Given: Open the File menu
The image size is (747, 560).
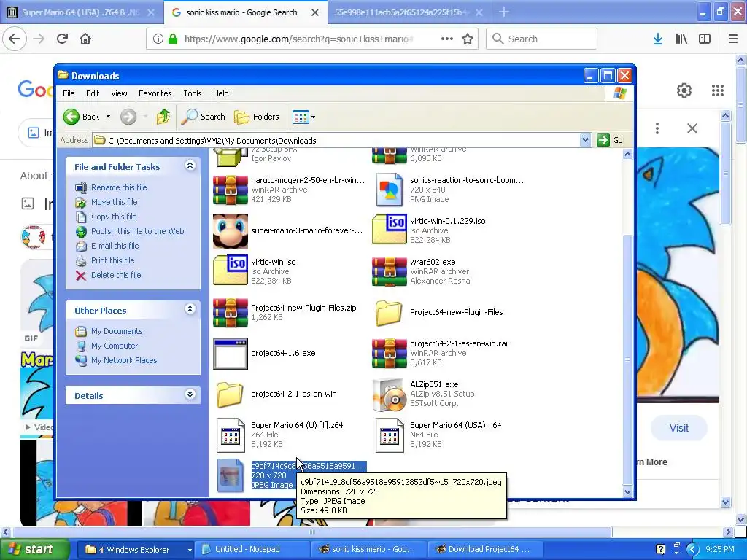Looking at the screenshot, I should click(69, 93).
